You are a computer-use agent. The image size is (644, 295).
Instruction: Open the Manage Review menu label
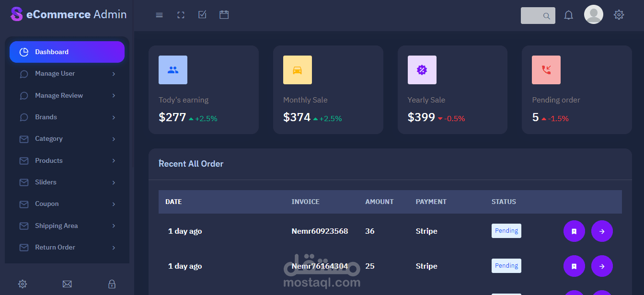click(x=59, y=95)
